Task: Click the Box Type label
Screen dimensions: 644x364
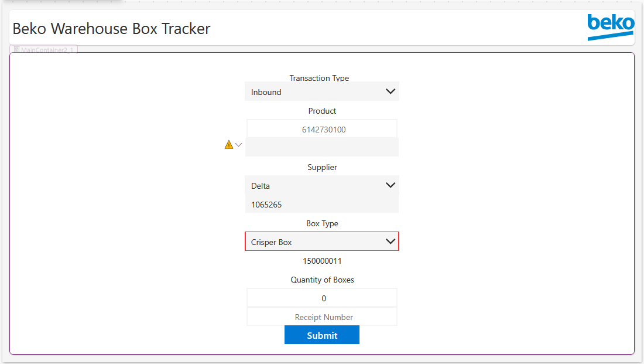Action: point(322,223)
